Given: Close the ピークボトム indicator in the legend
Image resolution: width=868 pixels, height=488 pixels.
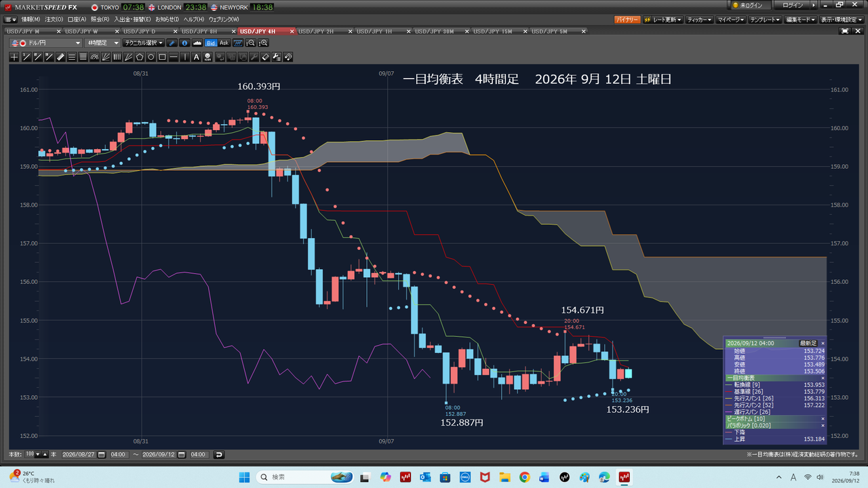Looking at the screenshot, I should tap(823, 419).
